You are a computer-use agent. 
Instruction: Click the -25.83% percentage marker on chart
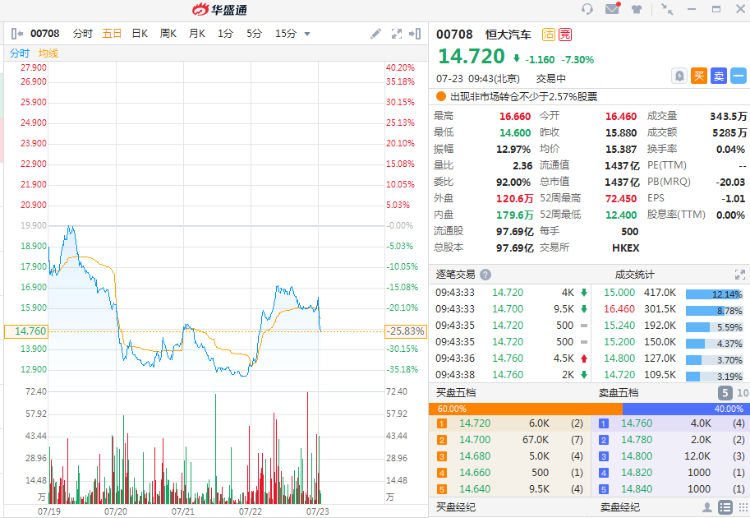406,331
